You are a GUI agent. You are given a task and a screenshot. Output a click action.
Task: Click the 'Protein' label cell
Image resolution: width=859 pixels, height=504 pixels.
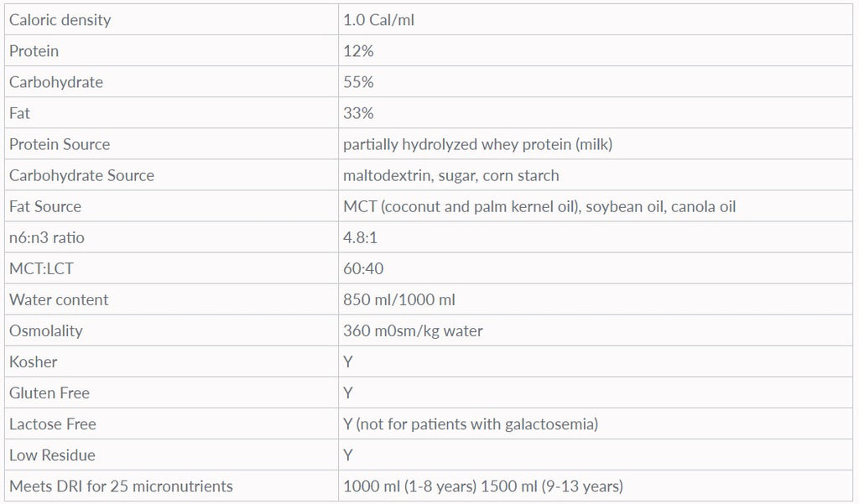click(34, 51)
